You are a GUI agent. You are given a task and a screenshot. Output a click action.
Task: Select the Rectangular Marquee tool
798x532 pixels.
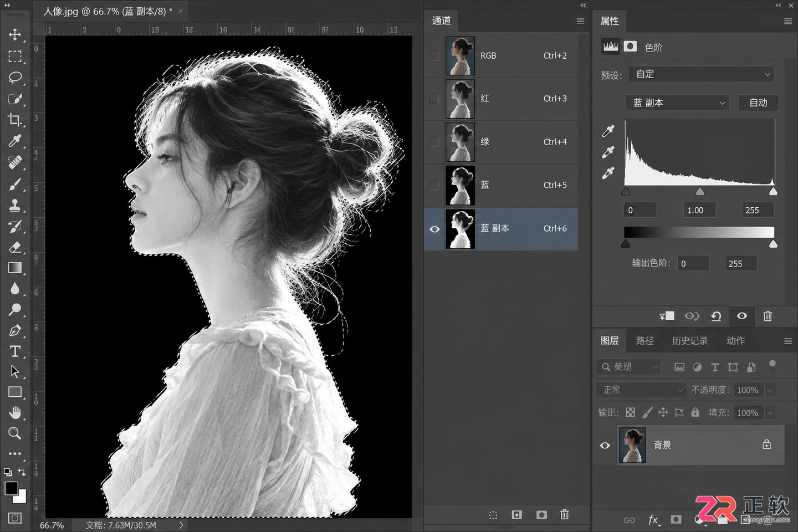tap(15, 56)
